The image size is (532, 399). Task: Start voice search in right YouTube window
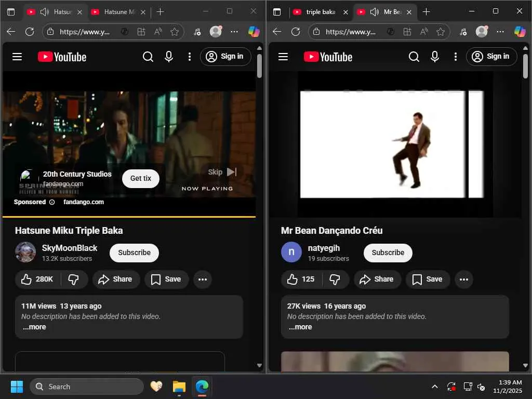[435, 57]
